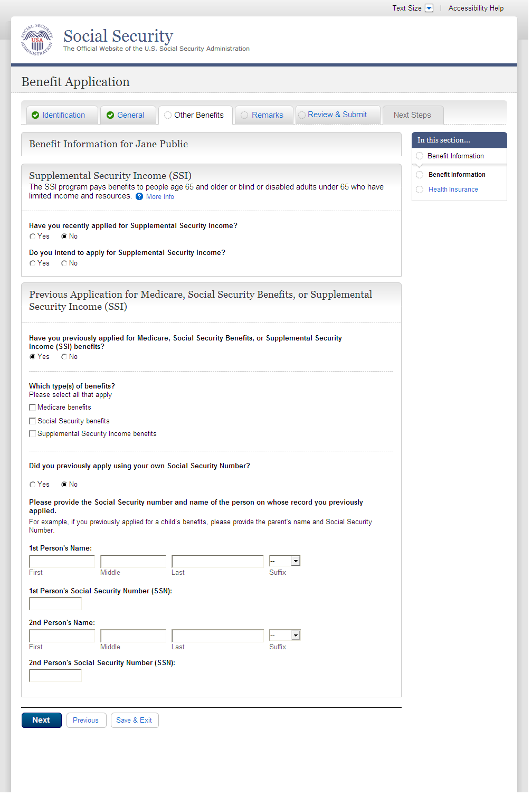
Task: Open the Next Steps tab
Action: 412,115
